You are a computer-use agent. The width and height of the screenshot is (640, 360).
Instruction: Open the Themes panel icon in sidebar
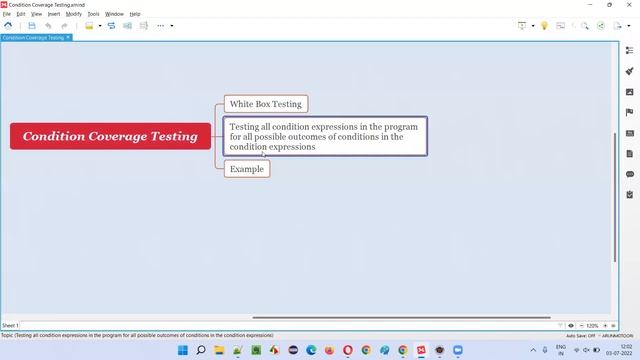click(630, 133)
